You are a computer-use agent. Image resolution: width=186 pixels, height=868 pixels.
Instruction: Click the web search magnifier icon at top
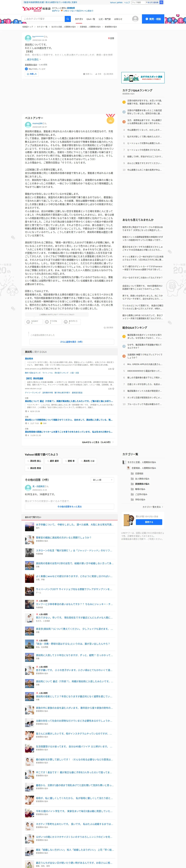[x=161, y=2]
